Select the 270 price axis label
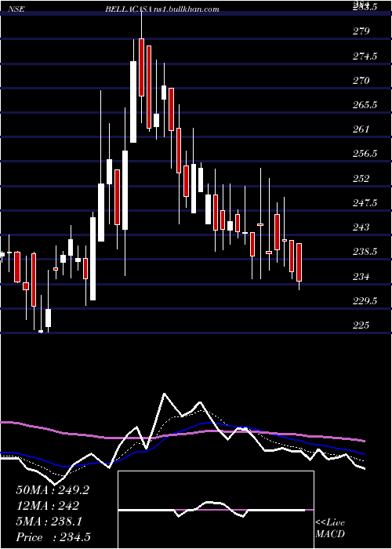The width and height of the screenshot is (392, 549). pyautogui.click(x=361, y=81)
